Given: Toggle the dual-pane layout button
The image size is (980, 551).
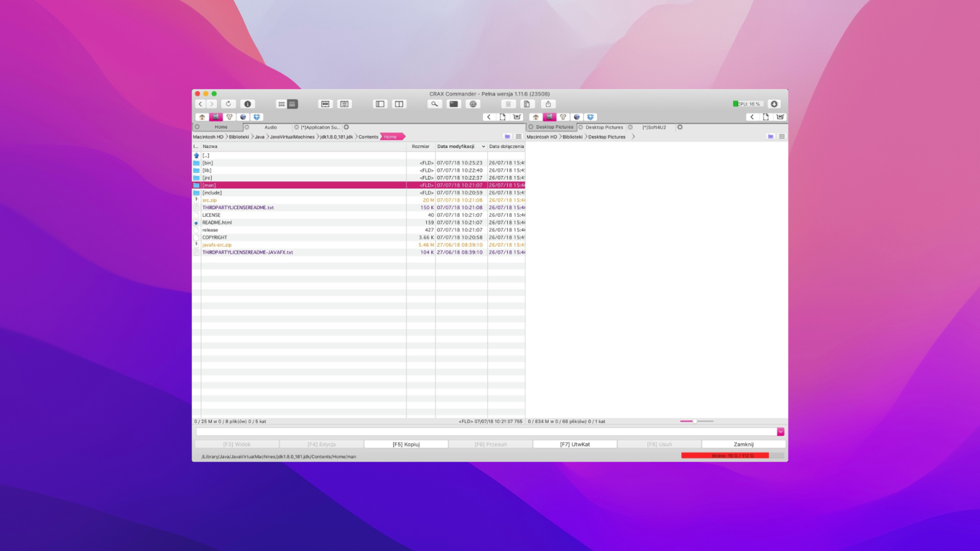Looking at the screenshot, I should (399, 104).
